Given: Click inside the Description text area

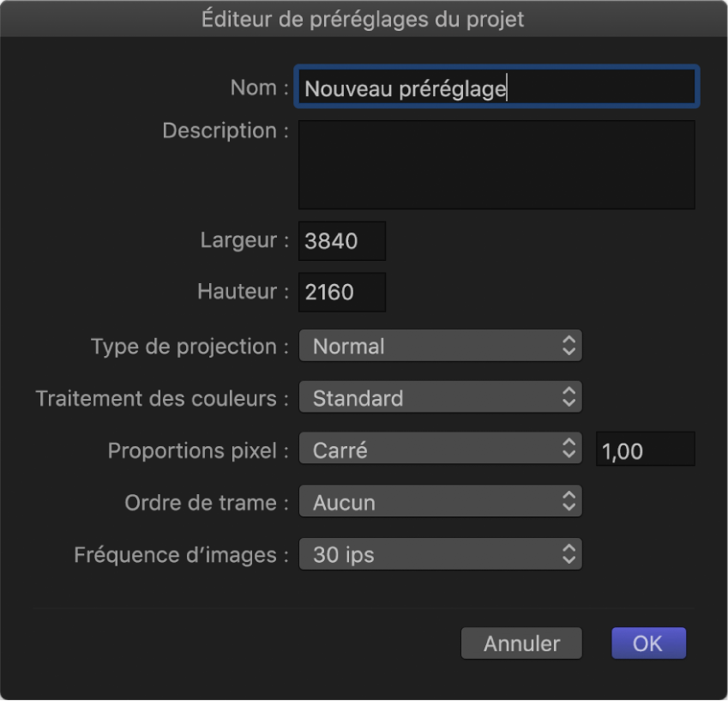Looking at the screenshot, I should (x=497, y=165).
